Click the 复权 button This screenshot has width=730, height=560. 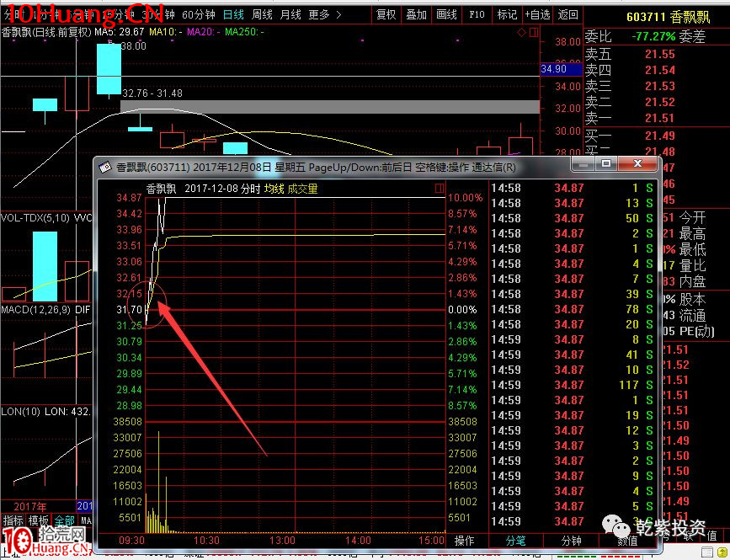coord(386,15)
